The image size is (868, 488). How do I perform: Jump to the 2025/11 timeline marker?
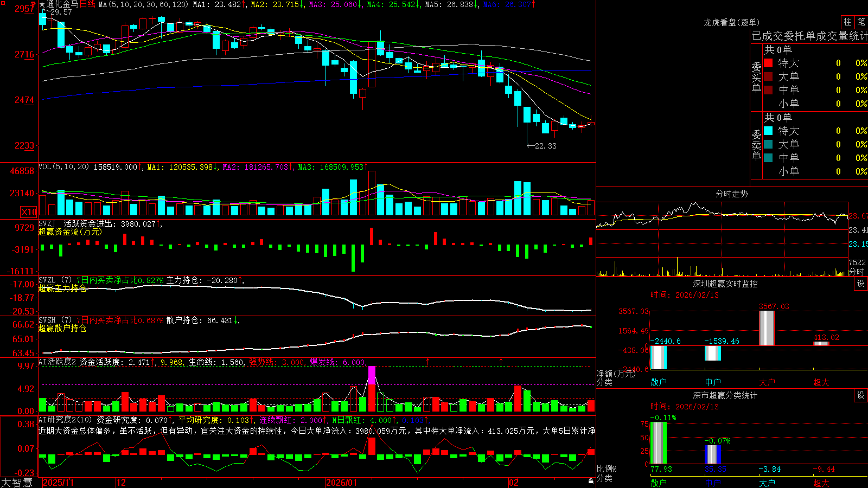[x=58, y=483]
